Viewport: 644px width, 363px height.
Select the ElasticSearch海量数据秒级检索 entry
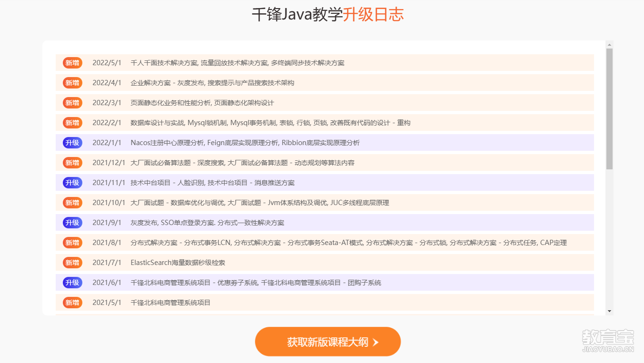178,263
